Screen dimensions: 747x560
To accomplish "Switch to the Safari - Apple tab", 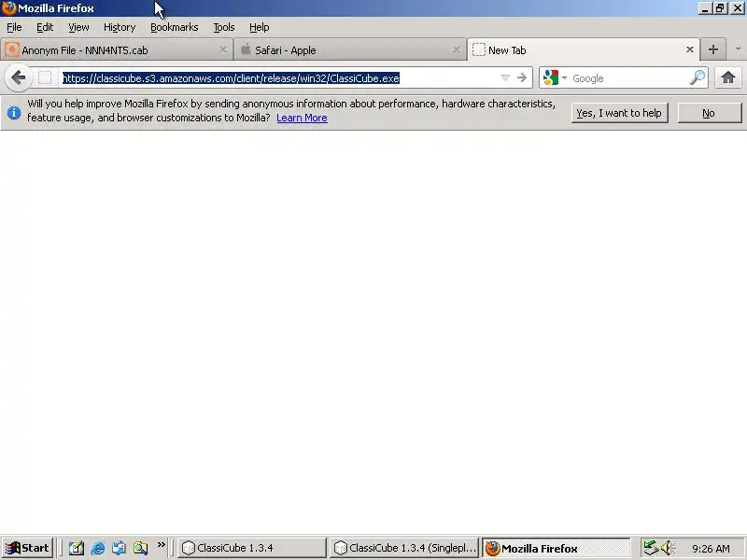I will tap(350, 50).
